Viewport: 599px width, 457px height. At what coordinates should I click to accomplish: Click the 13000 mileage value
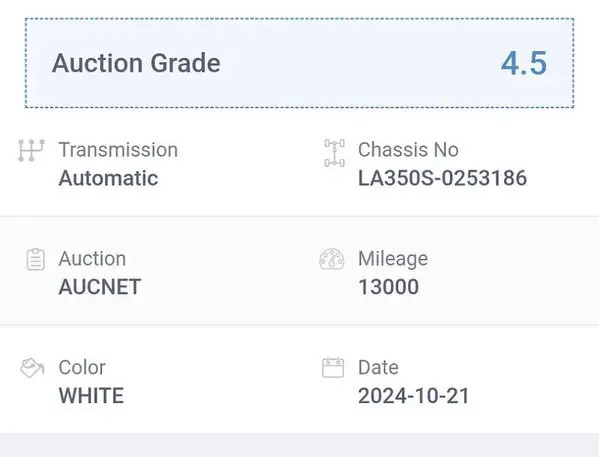[389, 287]
